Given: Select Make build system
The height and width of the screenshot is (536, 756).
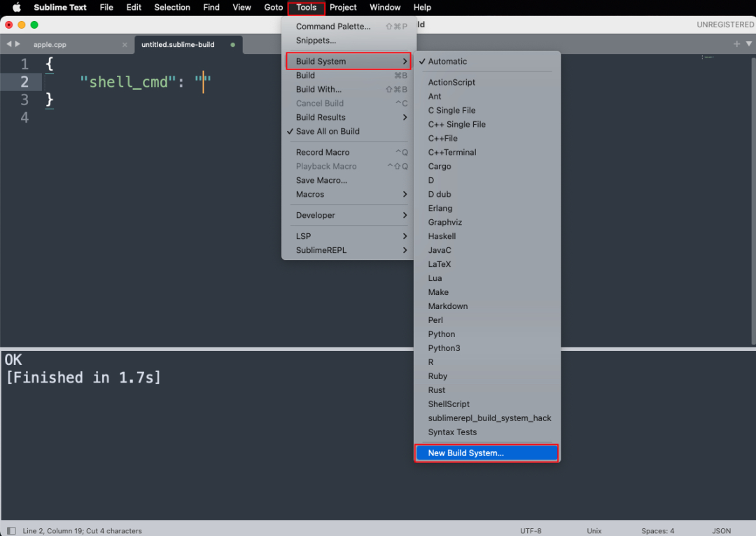Looking at the screenshot, I should point(487,292).
